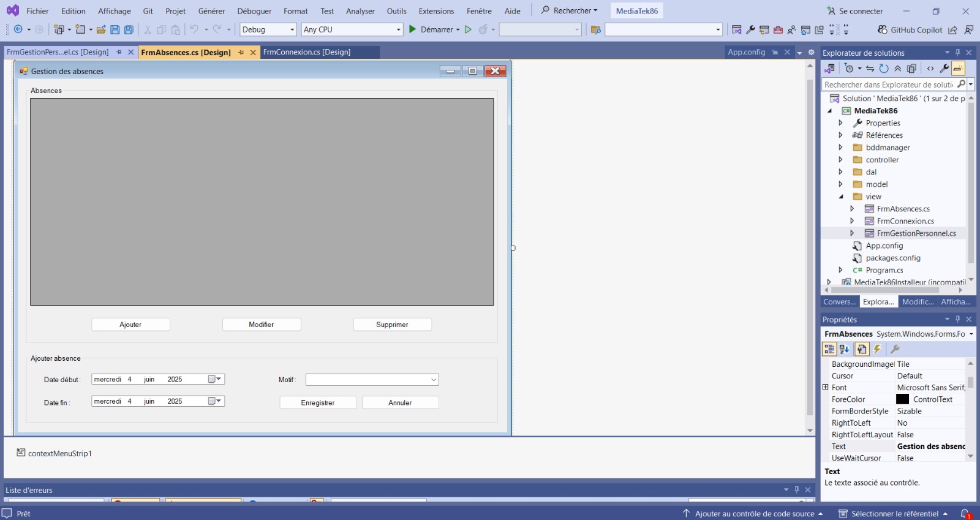Click the Cut scissors icon
The height and width of the screenshot is (520, 980).
coord(148,29)
